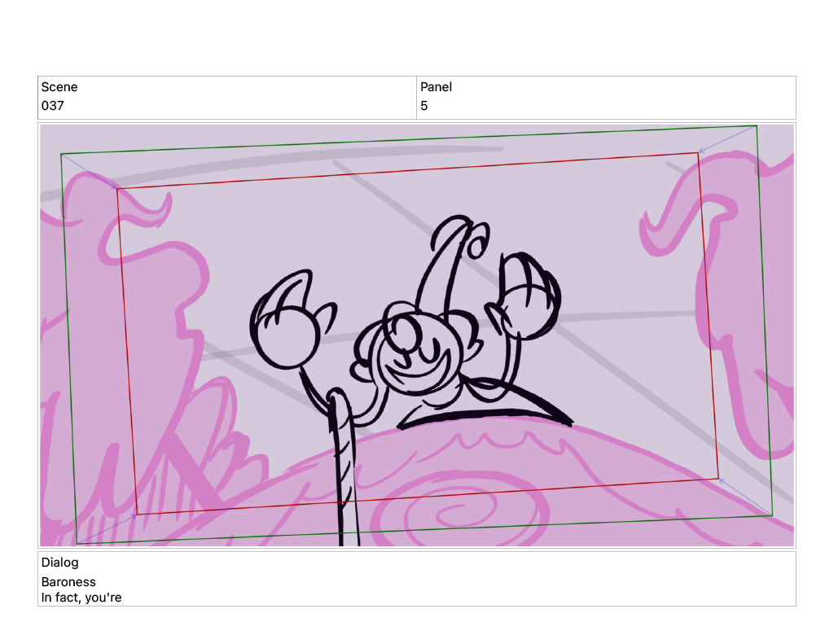Click the red camera frame's top-right corner
This screenshot has width=834, height=644.
tap(698, 153)
